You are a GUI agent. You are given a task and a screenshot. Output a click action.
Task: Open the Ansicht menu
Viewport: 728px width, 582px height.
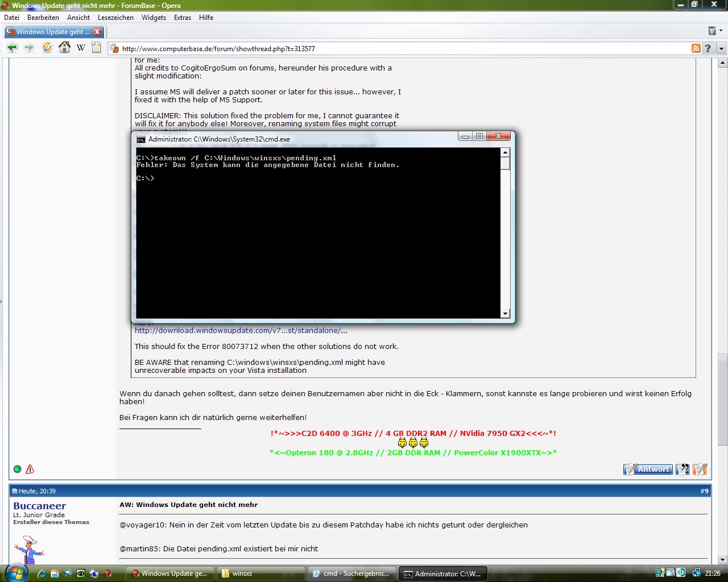pyautogui.click(x=78, y=18)
